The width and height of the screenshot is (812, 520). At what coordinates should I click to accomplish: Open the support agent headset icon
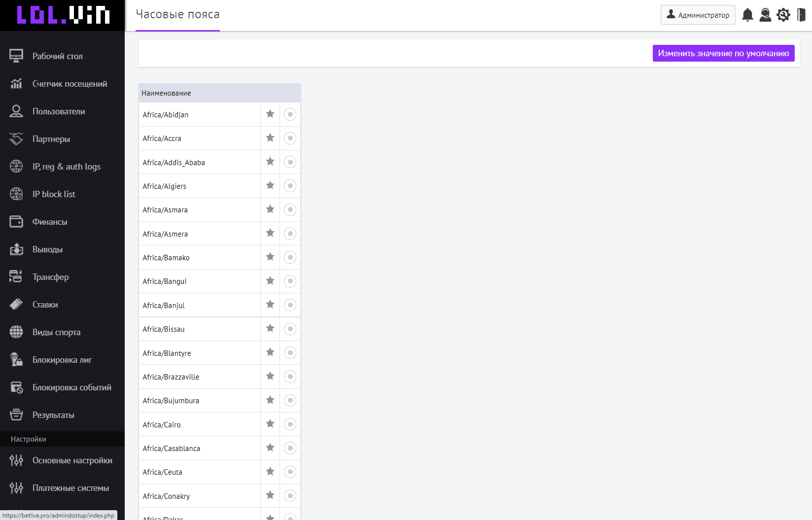click(x=765, y=15)
